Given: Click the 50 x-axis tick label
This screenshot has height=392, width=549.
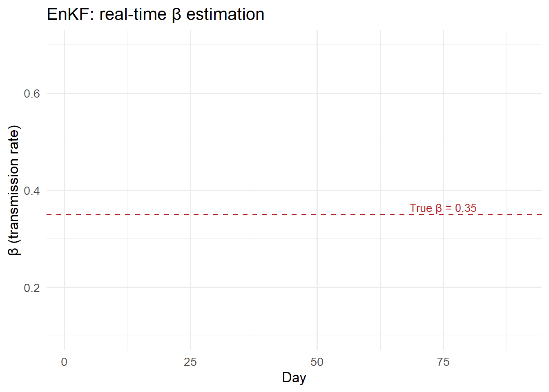Looking at the screenshot, I should coord(317,362).
